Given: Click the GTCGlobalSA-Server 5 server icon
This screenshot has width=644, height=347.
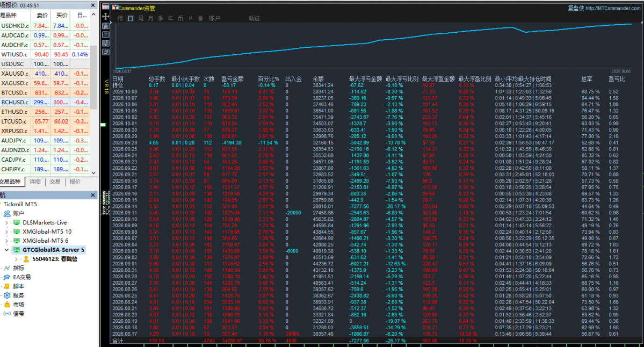Looking at the screenshot, I should coord(17,250).
